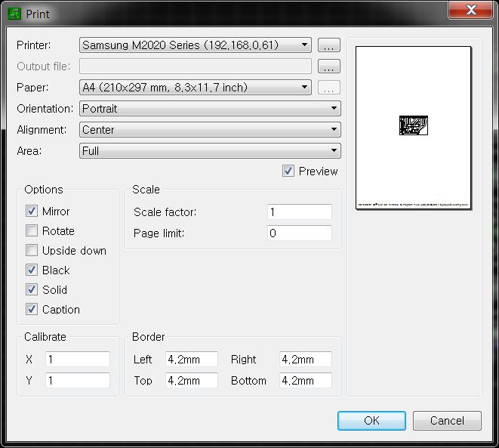The height and width of the screenshot is (448, 499).
Task: Uncheck the Black option
Action: pos(32,270)
